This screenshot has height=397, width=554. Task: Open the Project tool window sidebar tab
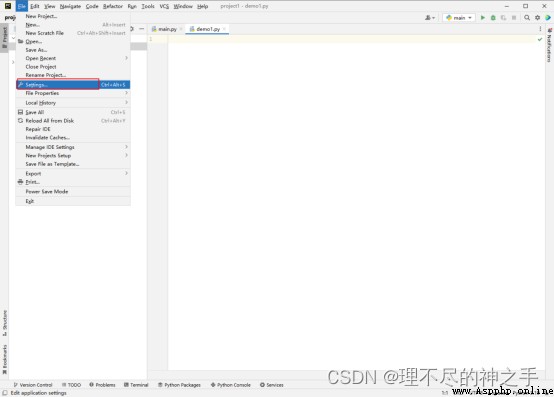coord(5,38)
